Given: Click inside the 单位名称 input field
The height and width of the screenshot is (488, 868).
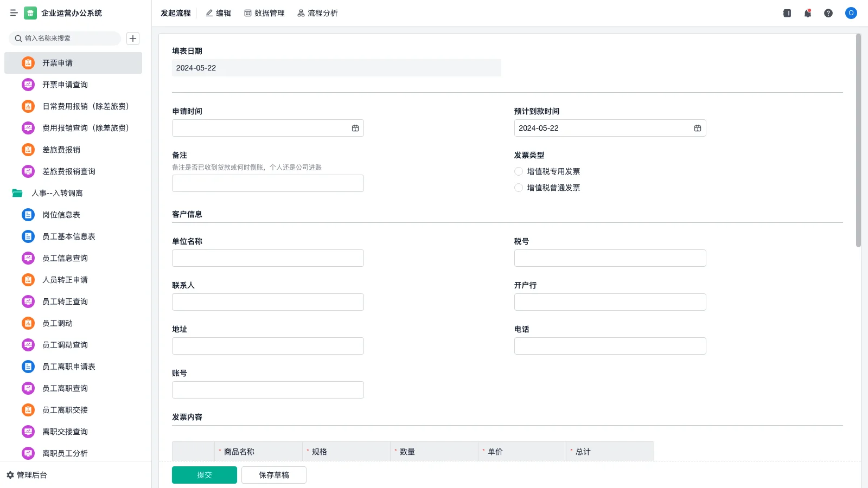Looking at the screenshot, I should (x=267, y=258).
